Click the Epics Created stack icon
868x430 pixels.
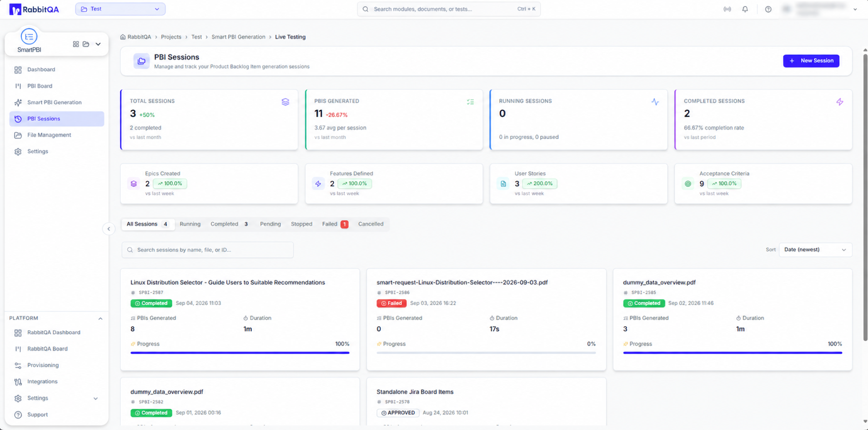click(134, 184)
